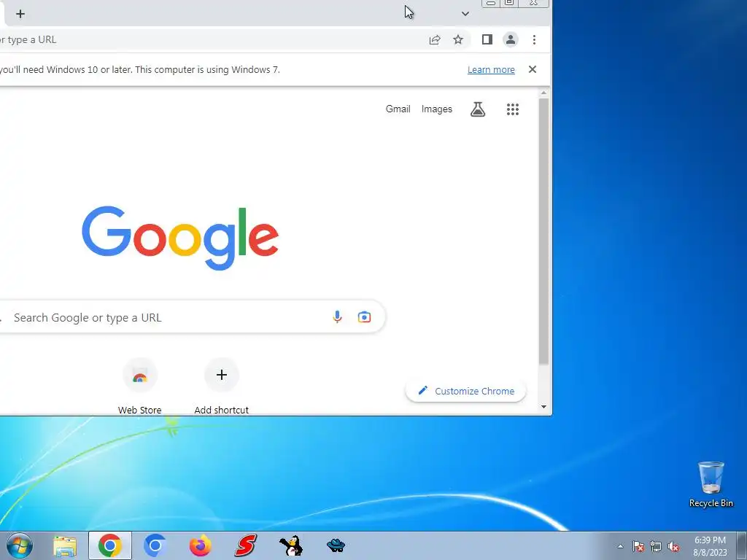Open a new Chrome tab with plus button
The height and width of the screenshot is (560, 747).
point(20,14)
